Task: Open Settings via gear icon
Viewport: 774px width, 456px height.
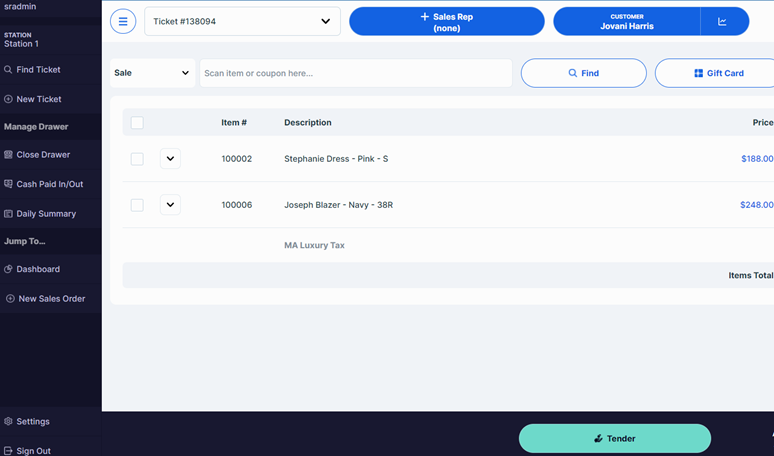Action: tap(9, 422)
